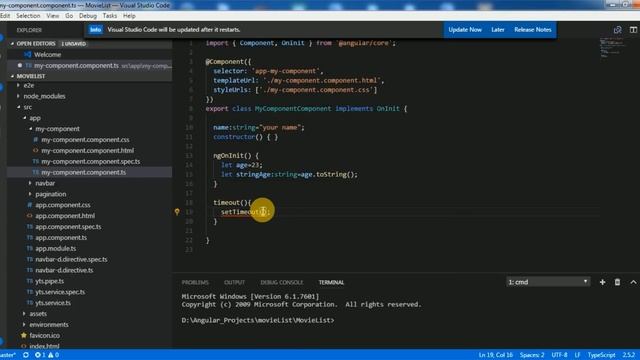The height and width of the screenshot is (360, 640).
Task: Click the lightbulb quick-fix icon beside setTimeout
Action: point(177,212)
